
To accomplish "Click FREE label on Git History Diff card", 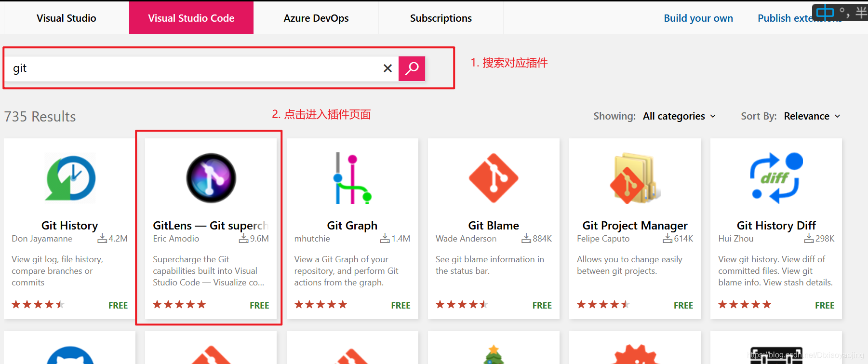I will (825, 306).
